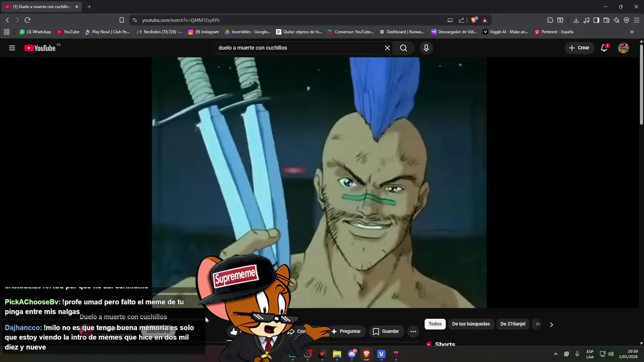
Task: Open File Explorer in the taskbar
Action: [337, 354]
